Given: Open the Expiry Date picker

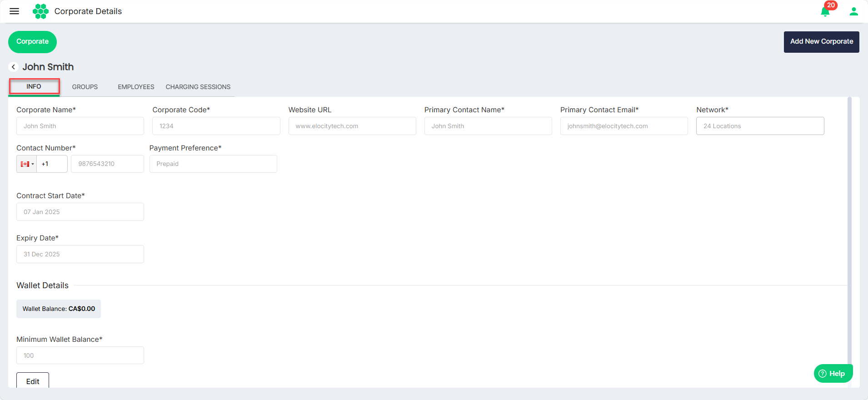Looking at the screenshot, I should pos(80,254).
